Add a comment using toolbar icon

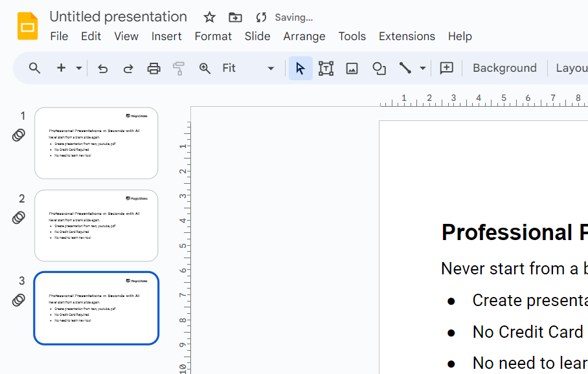[x=446, y=68]
